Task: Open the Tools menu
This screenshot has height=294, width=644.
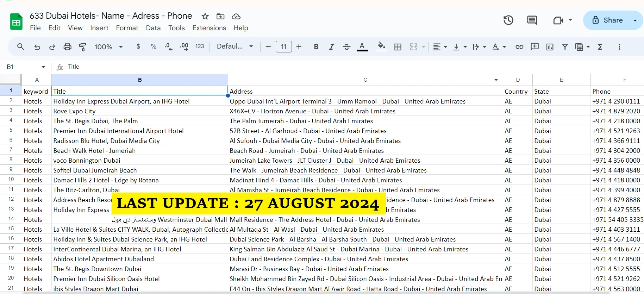Action: [x=176, y=28]
